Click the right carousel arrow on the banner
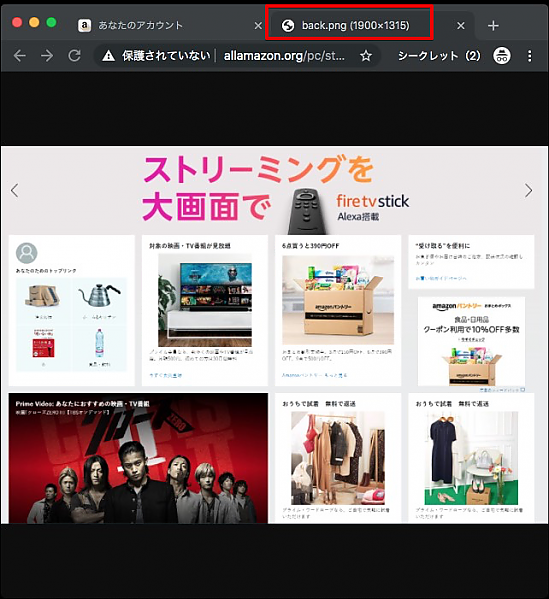 pyautogui.click(x=528, y=190)
